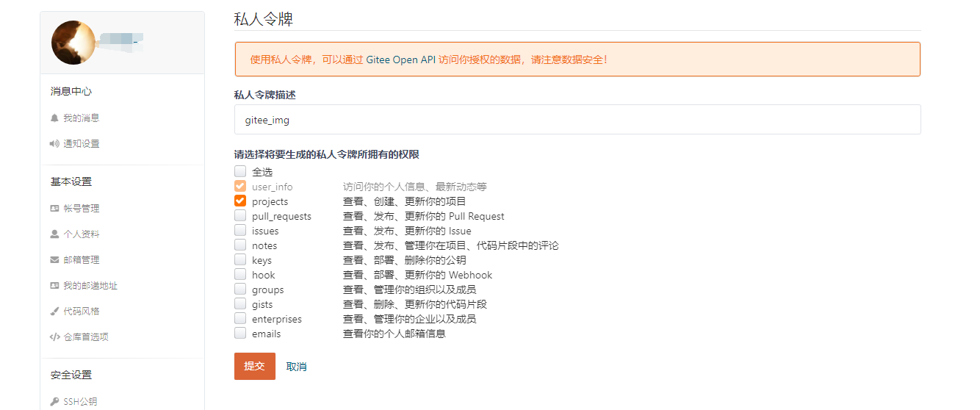This screenshot has width=980, height=410.
Task: Click the description 查看、删除、更新你的代码片段
Action: (415, 304)
